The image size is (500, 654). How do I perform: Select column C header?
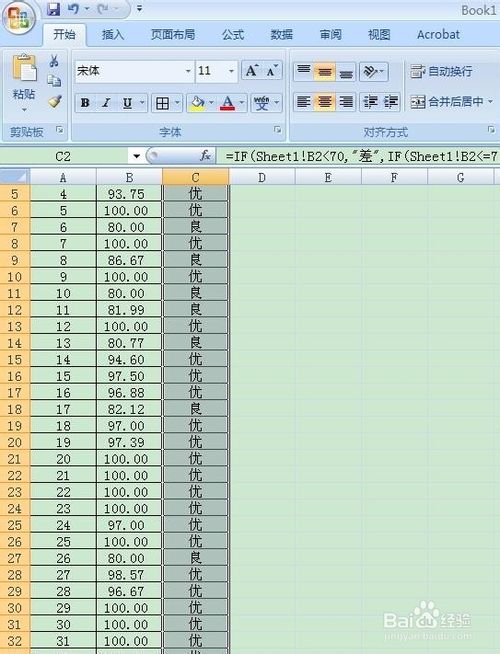196,177
